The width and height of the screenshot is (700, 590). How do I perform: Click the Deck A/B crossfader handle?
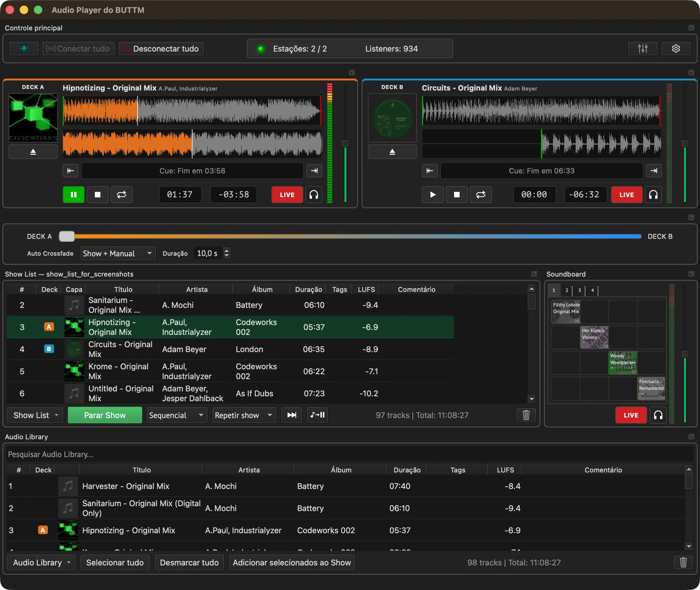[x=67, y=236]
